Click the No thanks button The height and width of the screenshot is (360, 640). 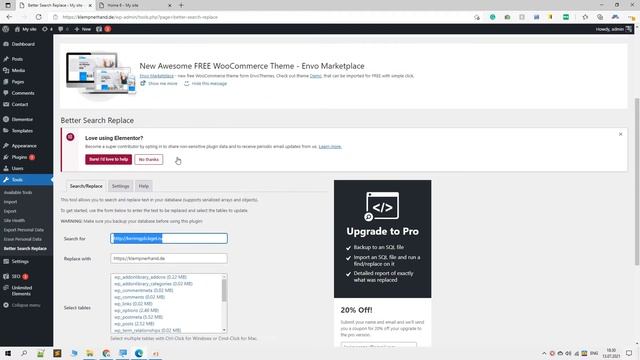pyautogui.click(x=149, y=159)
